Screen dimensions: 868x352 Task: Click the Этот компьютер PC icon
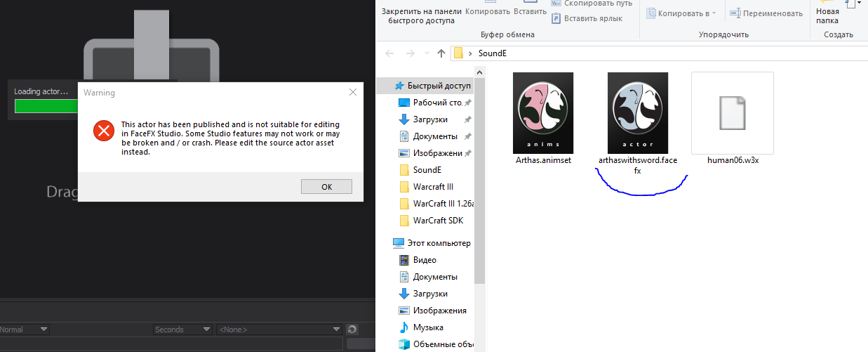point(399,243)
